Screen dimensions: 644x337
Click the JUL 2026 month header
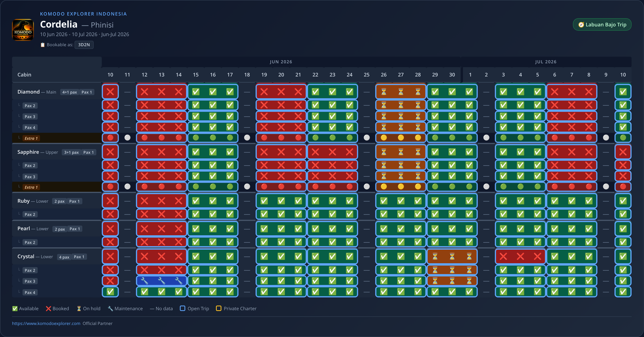coord(546,62)
